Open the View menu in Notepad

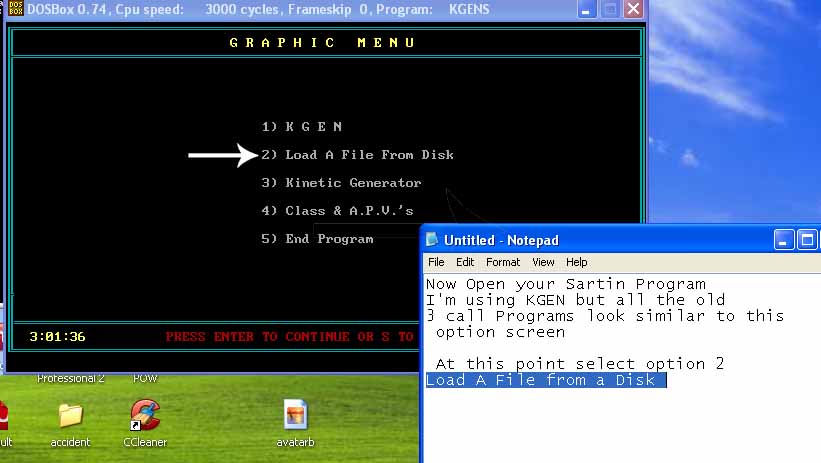click(543, 262)
